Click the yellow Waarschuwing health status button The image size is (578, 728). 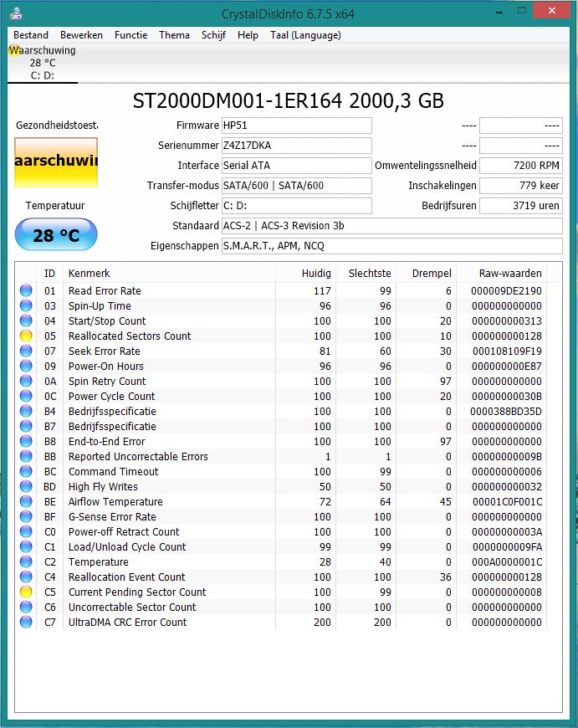tap(56, 162)
